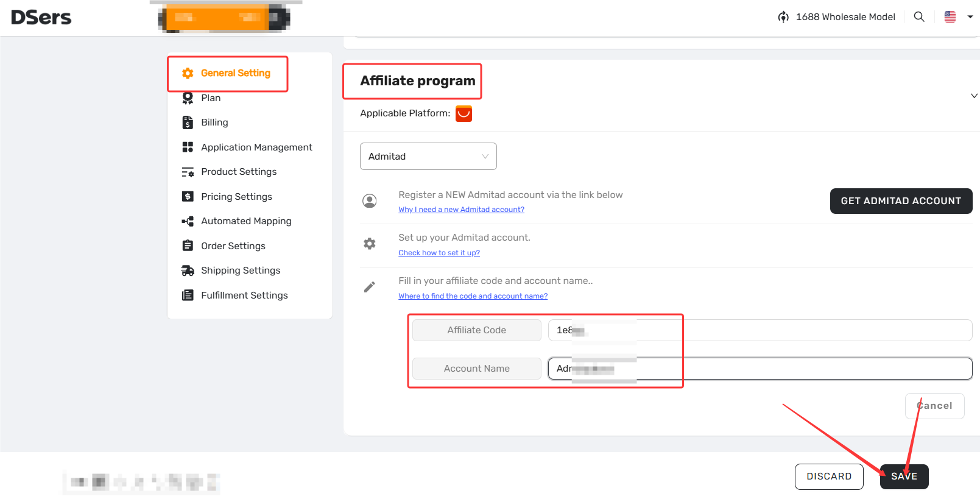Click the account person icon beside Register
Viewport: 980px width, 499px height.
(370, 201)
